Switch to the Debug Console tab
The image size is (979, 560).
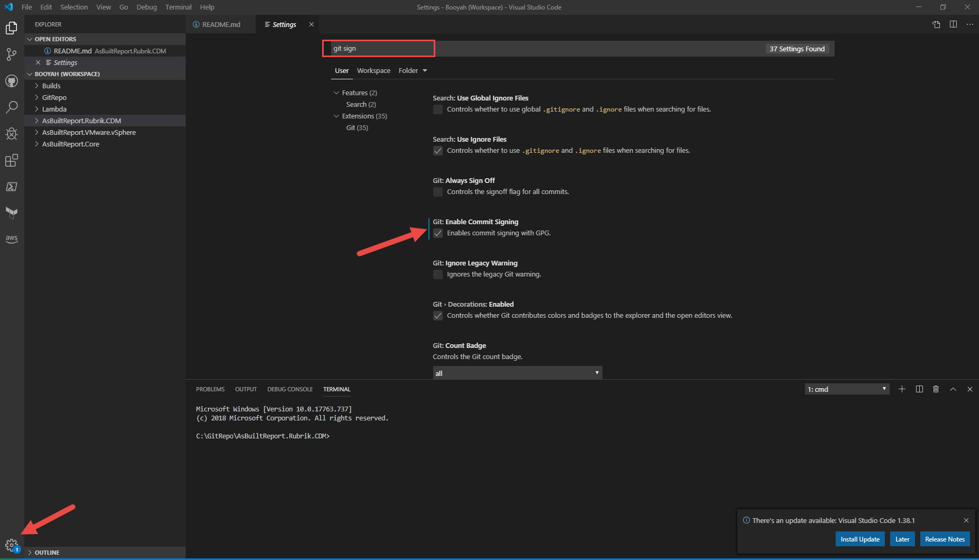[x=290, y=389]
